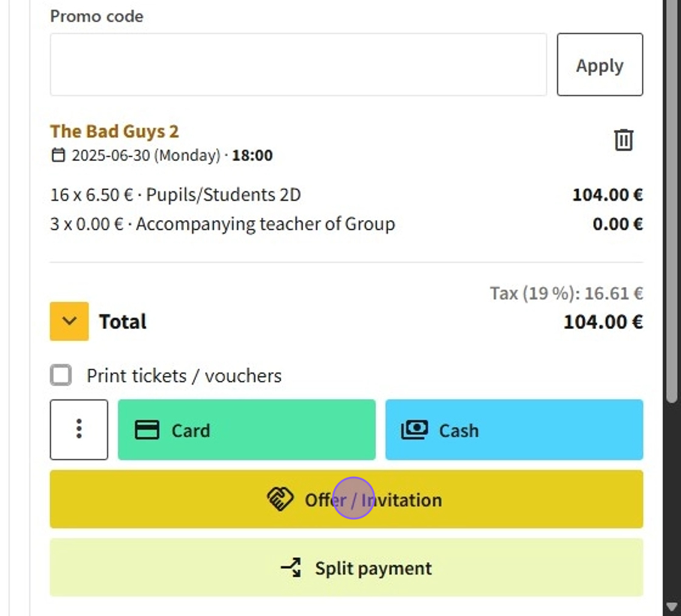
Task: Open The Bad Guys 2 title link
Action: coord(114,131)
